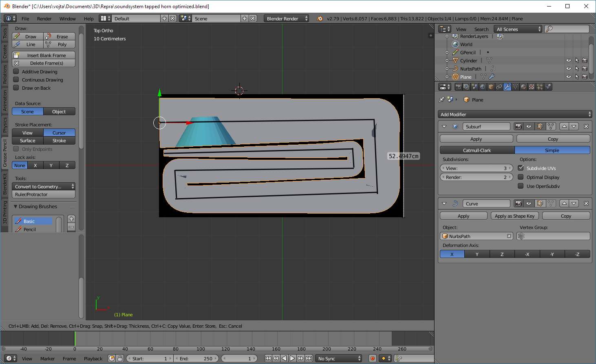596x364 pixels.
Task: Collapse the Subsurf modifier panel
Action: [444, 126]
